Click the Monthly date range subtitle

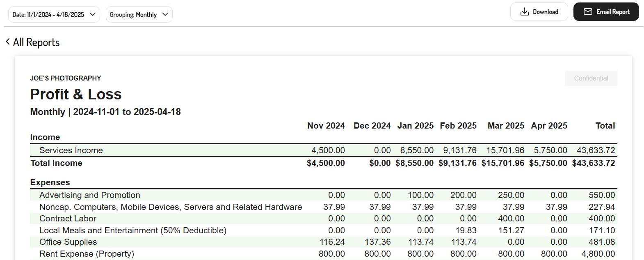tap(105, 112)
